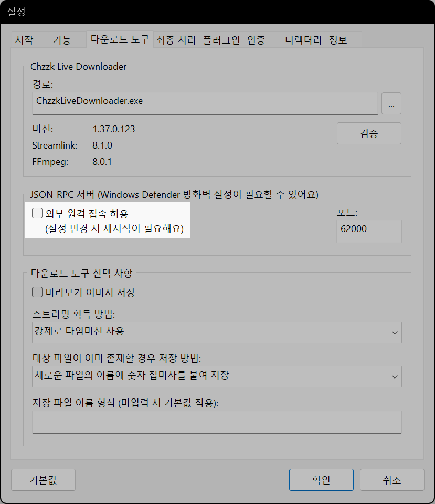
Task: Click the 검증 verification button
Action: pyautogui.click(x=368, y=133)
